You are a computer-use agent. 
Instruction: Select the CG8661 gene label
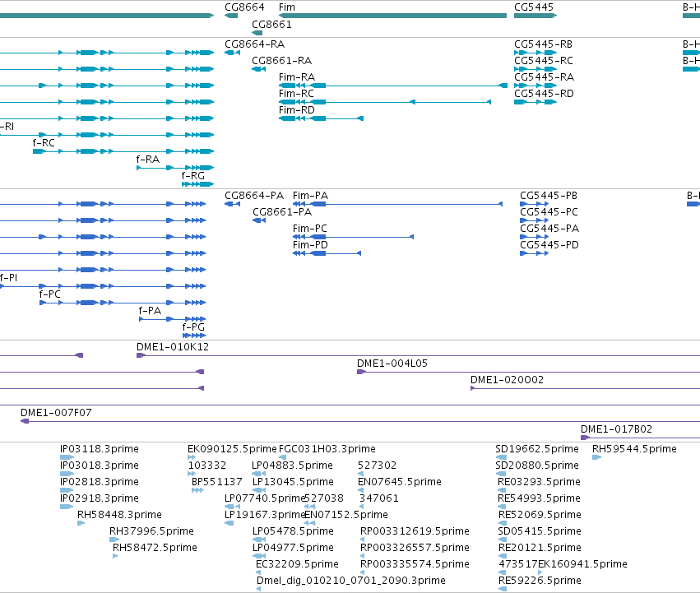(x=271, y=24)
